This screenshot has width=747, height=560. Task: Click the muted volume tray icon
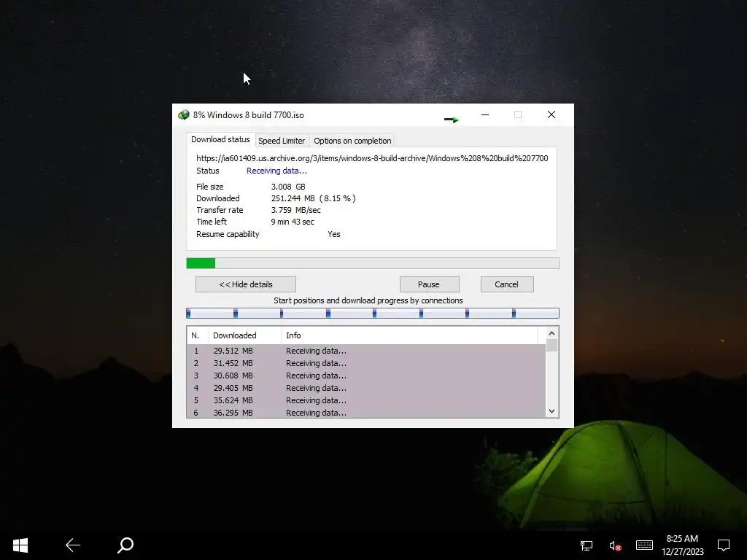[x=615, y=545]
